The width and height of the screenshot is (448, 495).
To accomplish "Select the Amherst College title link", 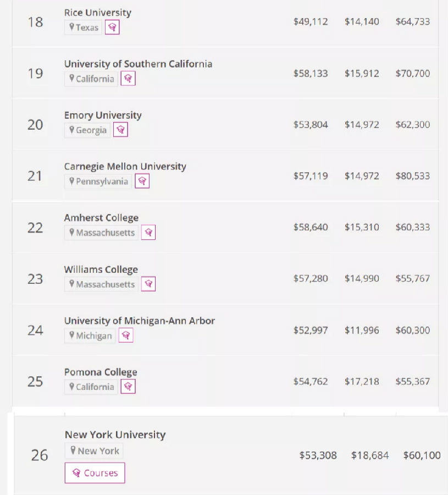I will [x=101, y=218].
